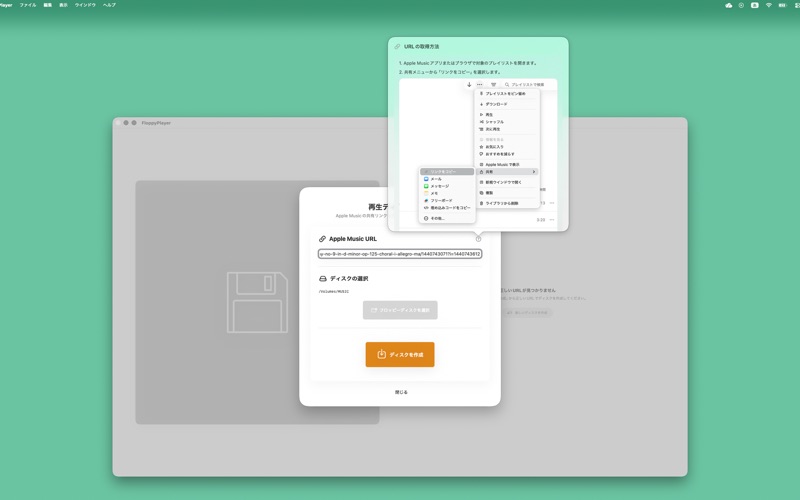Image resolution: width=800 pixels, height=500 pixels.
Task: Click the battery icon in the menu bar
Action: click(x=782, y=5)
